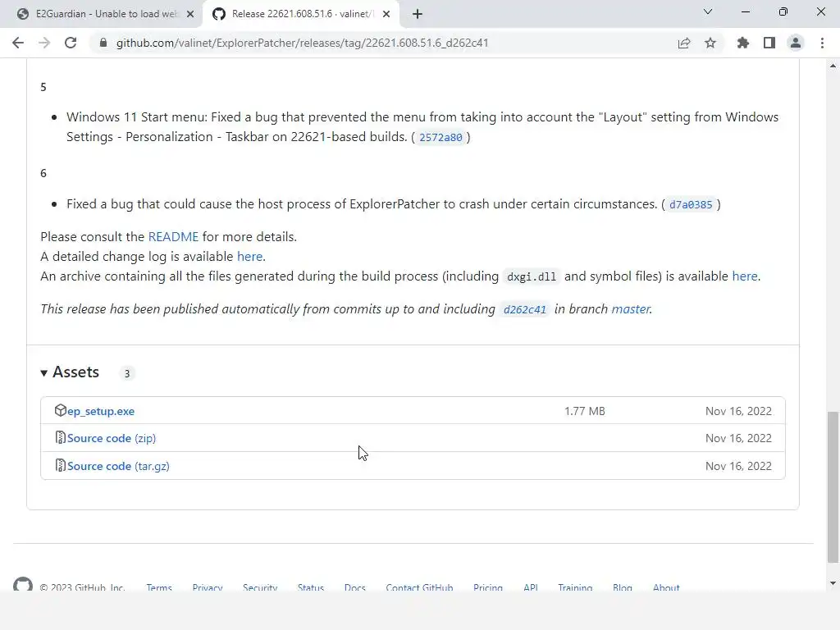840x630 pixels.
Task: Open the Terms footer link
Action: (159, 587)
